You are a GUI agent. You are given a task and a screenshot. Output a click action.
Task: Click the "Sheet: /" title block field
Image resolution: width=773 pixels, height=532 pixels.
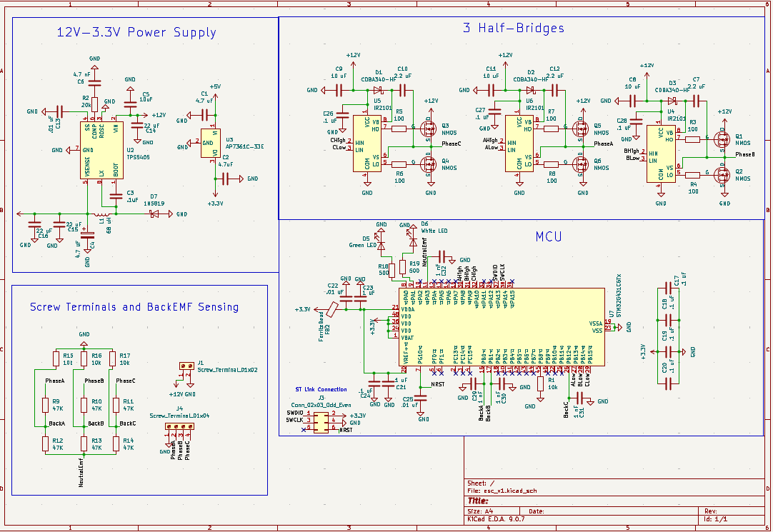click(x=481, y=483)
